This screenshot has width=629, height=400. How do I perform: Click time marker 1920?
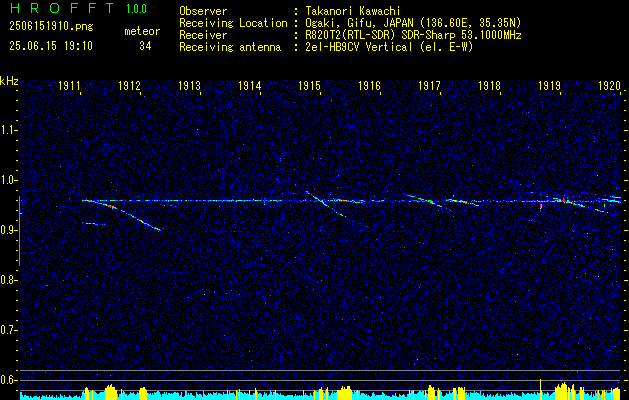pyautogui.click(x=609, y=85)
